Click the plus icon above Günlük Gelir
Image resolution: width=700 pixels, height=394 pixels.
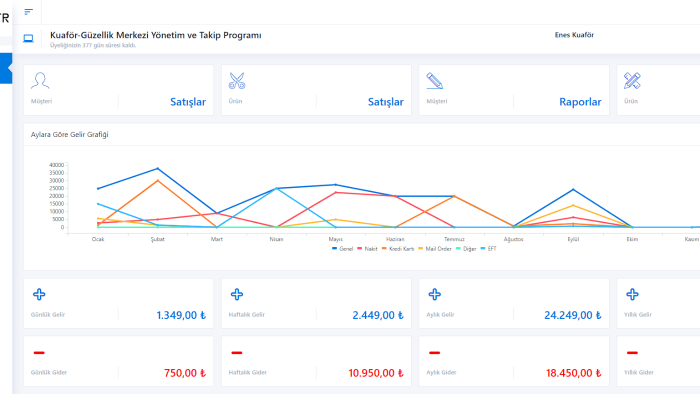[x=39, y=294]
